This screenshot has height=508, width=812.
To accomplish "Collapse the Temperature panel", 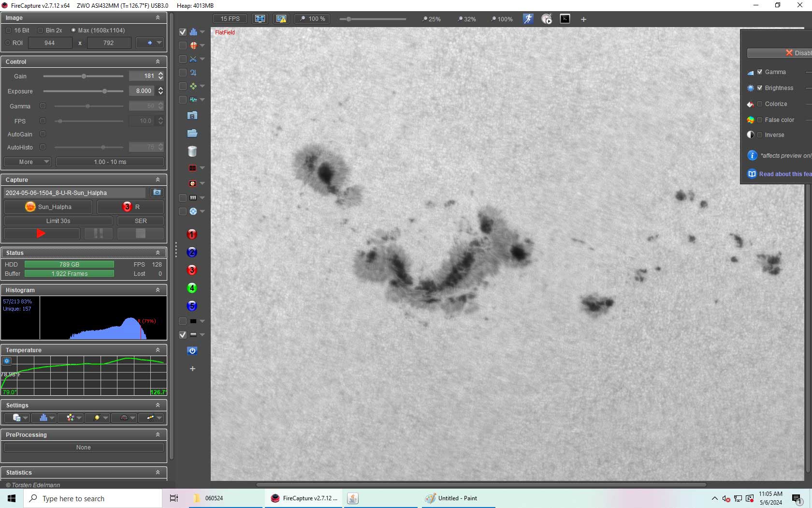I will point(158,350).
